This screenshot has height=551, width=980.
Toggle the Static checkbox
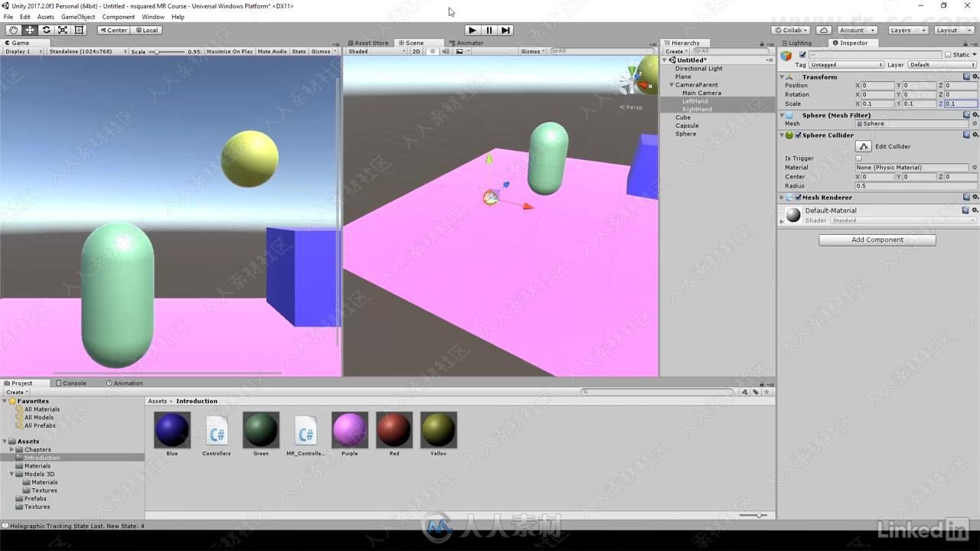point(948,55)
